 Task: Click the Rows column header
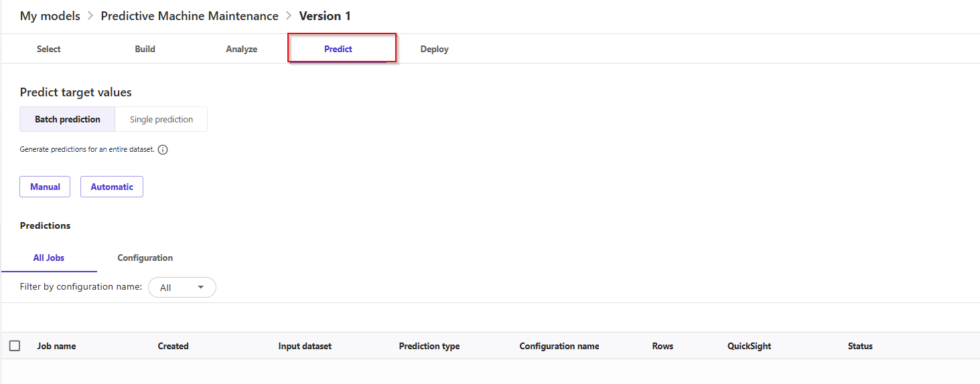(x=662, y=346)
